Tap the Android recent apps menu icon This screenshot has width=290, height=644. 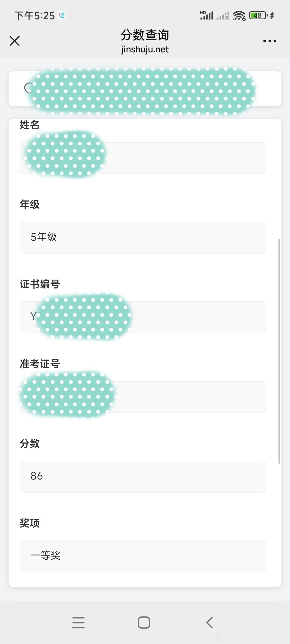point(78,623)
